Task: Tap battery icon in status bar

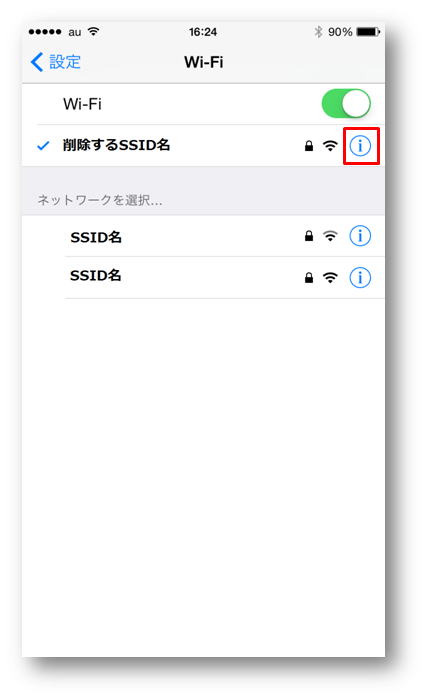Action: [x=368, y=32]
